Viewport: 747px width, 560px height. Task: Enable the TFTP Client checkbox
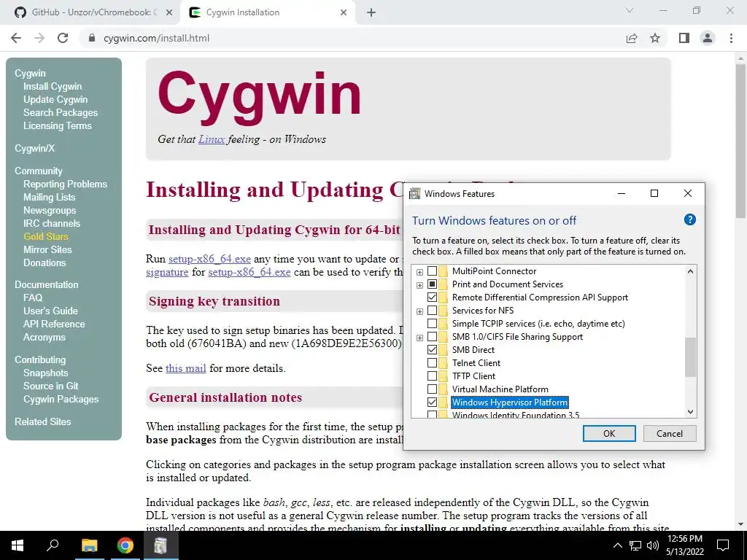432,376
